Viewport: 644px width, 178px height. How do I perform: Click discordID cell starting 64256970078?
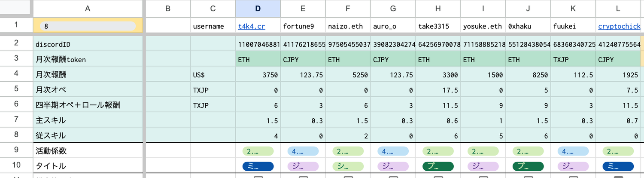pyautogui.click(x=438, y=44)
